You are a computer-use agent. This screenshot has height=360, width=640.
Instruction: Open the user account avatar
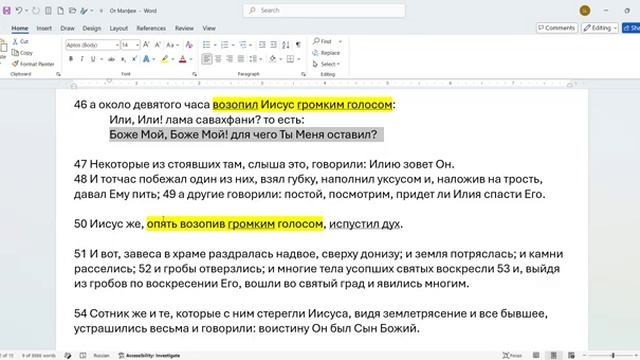tap(585, 11)
